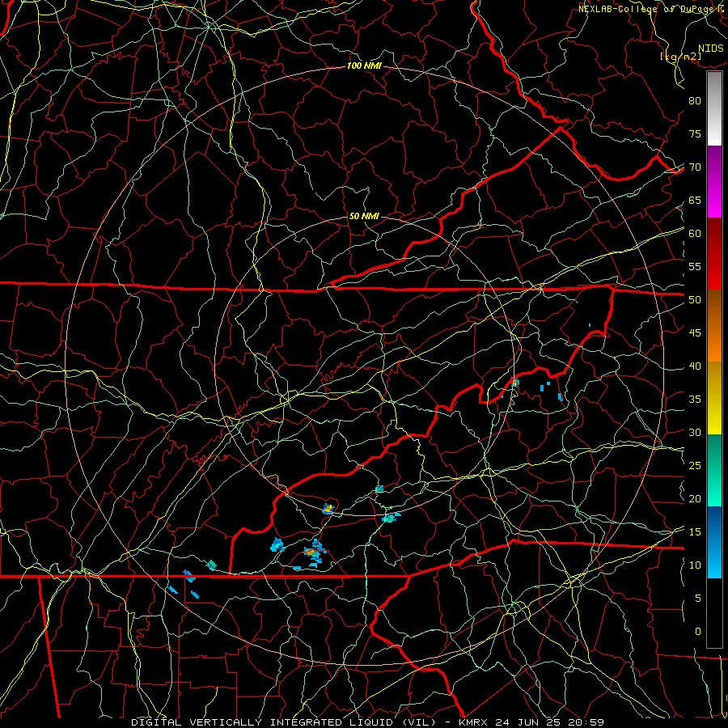
Task: Select the 50 value on the scale
Action: click(x=695, y=300)
